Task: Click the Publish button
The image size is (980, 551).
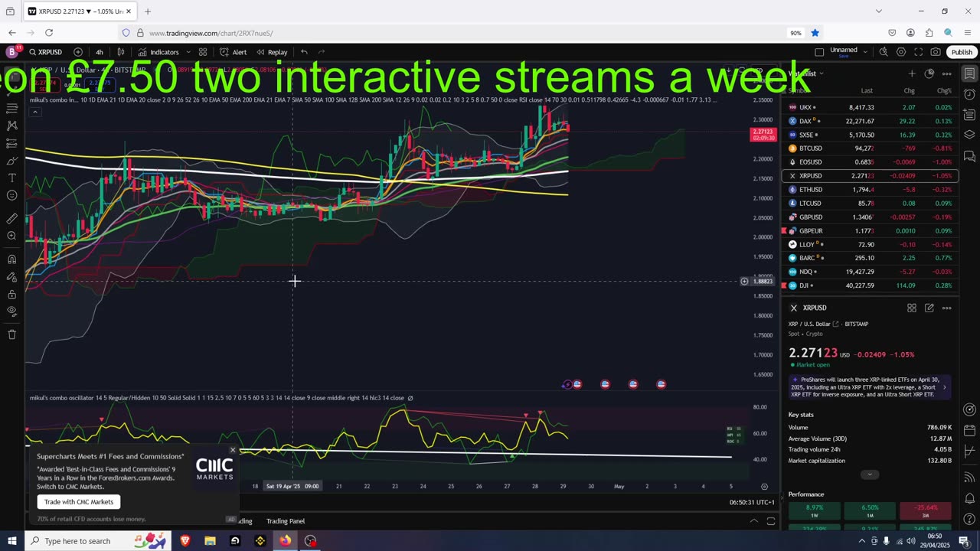Action: [962, 52]
